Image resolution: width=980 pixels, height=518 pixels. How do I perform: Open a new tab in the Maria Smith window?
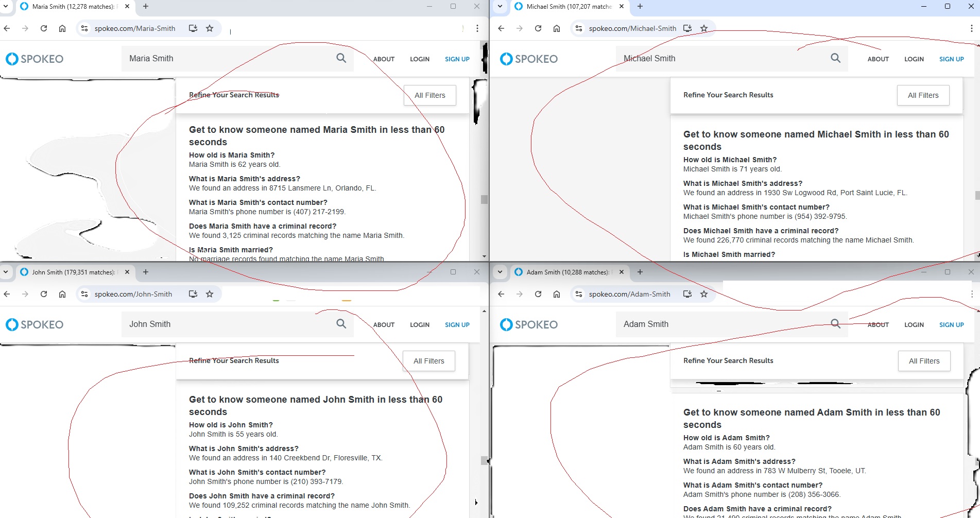point(145,7)
